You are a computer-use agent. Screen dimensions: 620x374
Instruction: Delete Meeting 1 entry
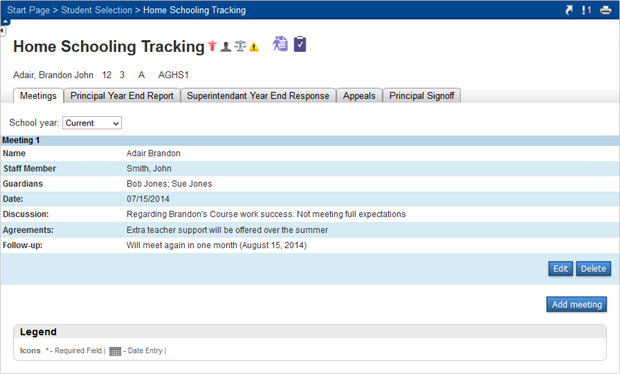click(593, 269)
